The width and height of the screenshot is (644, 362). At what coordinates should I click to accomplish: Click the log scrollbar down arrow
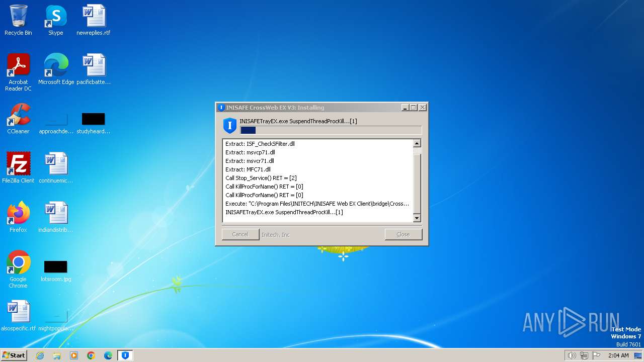point(417,218)
